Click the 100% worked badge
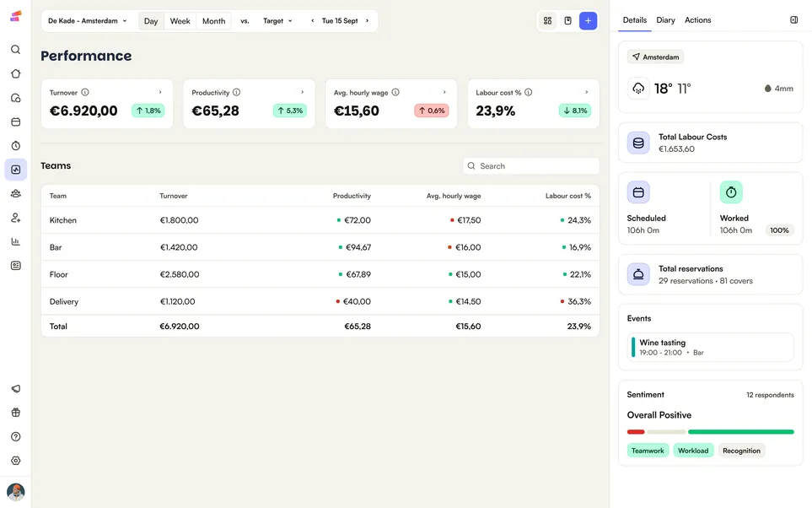This screenshot has height=508, width=812. 779,230
